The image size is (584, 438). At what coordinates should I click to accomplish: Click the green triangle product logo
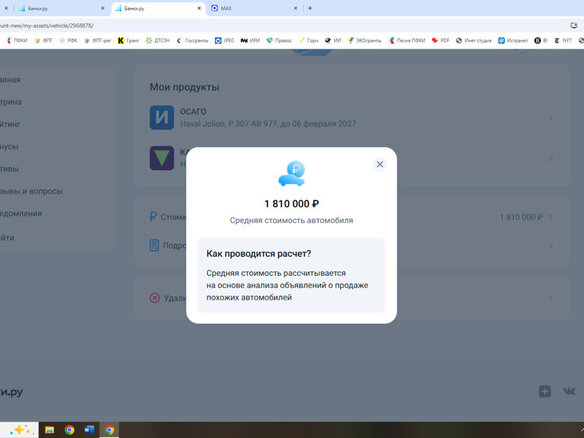coord(162,158)
